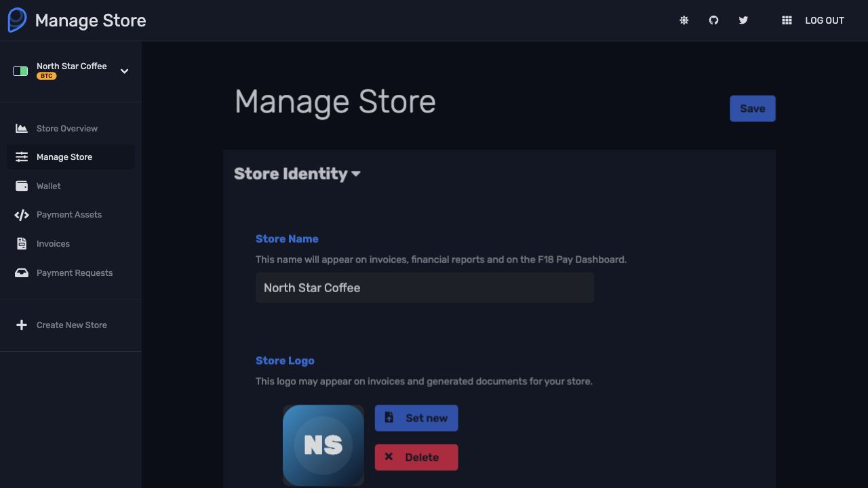Choose Create New Store
868x488 pixels.
(71, 325)
